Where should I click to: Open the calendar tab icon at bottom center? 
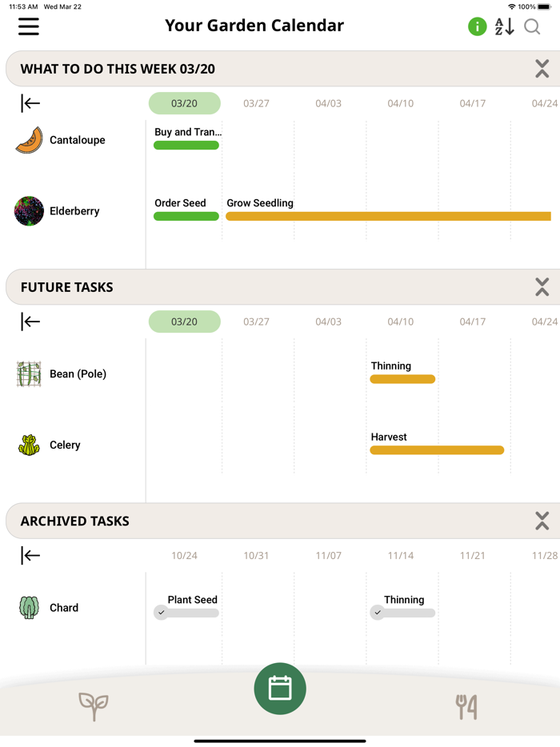click(280, 689)
